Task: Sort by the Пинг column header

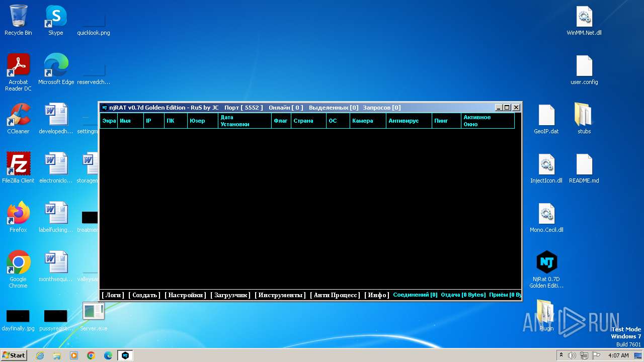Action: click(x=447, y=121)
